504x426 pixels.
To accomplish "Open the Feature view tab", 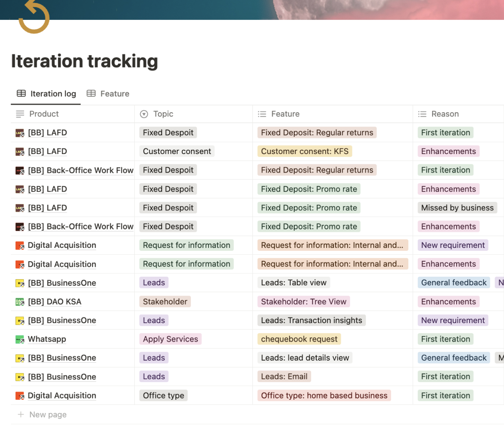I will click(x=108, y=94).
